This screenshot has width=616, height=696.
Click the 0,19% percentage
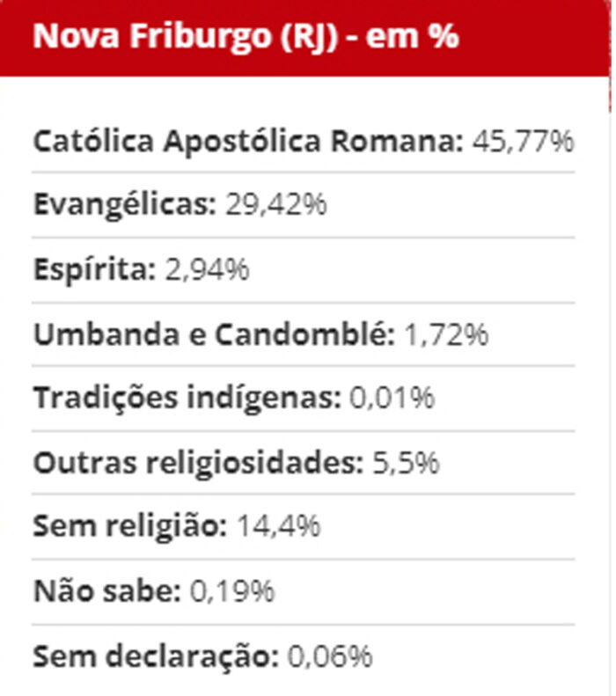(232, 590)
